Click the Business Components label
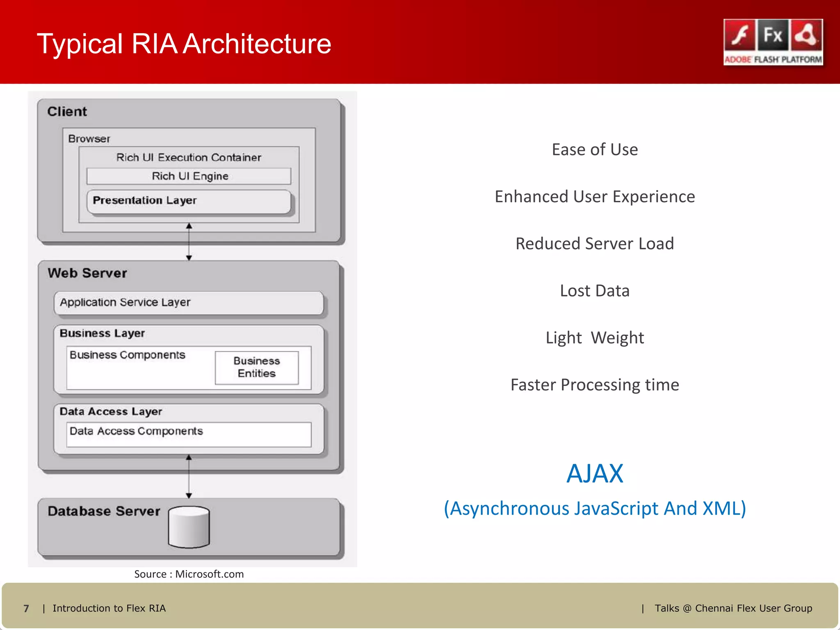This screenshot has width=840, height=630. coord(128,355)
